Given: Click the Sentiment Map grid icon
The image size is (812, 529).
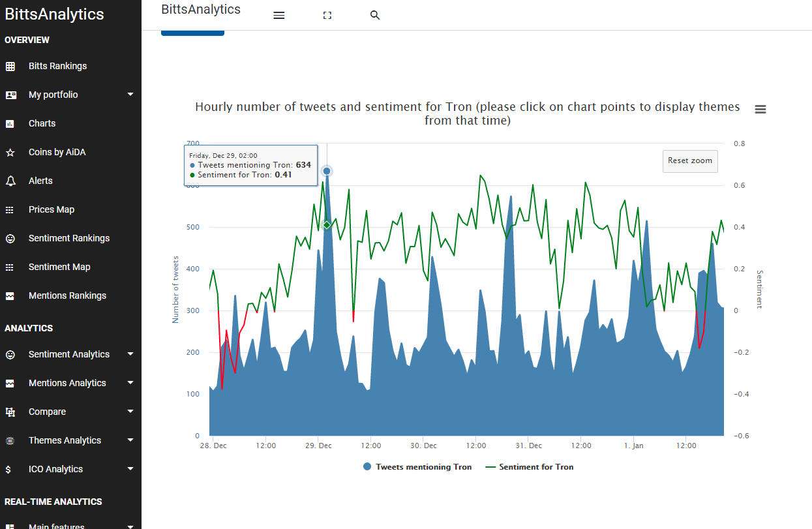Looking at the screenshot, I should (x=10, y=267).
